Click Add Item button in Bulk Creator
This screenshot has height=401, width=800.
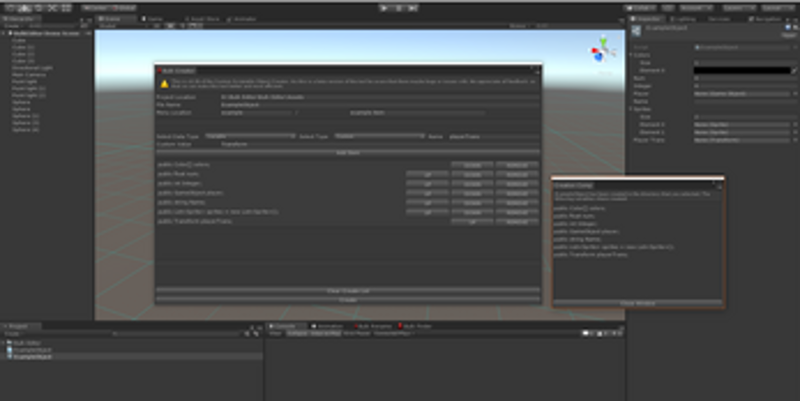348,153
